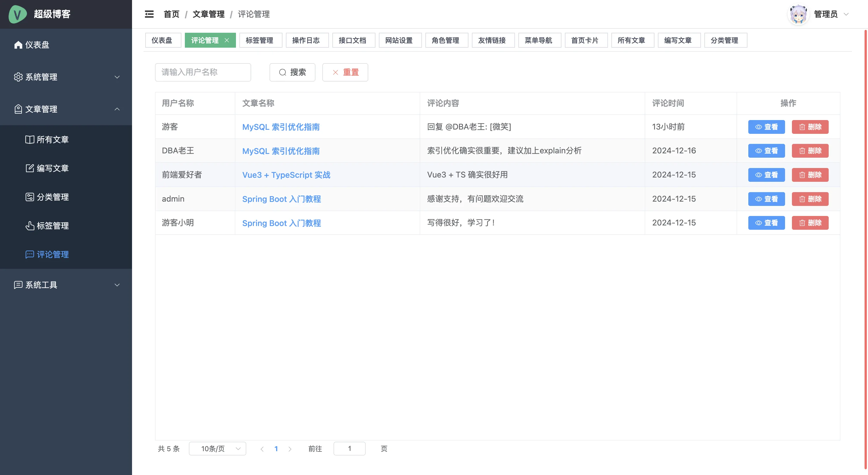Switch to the 标签管理 tab
868x475 pixels.
point(261,40)
